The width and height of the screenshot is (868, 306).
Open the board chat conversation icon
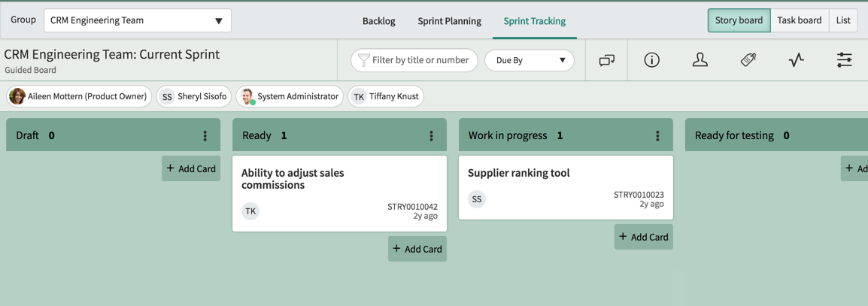[x=607, y=60]
